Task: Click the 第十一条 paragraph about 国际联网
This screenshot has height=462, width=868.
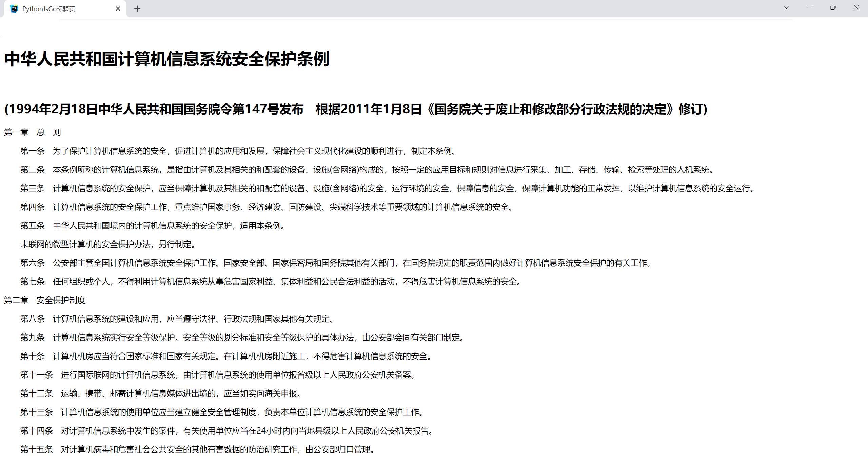Action: tap(218, 375)
